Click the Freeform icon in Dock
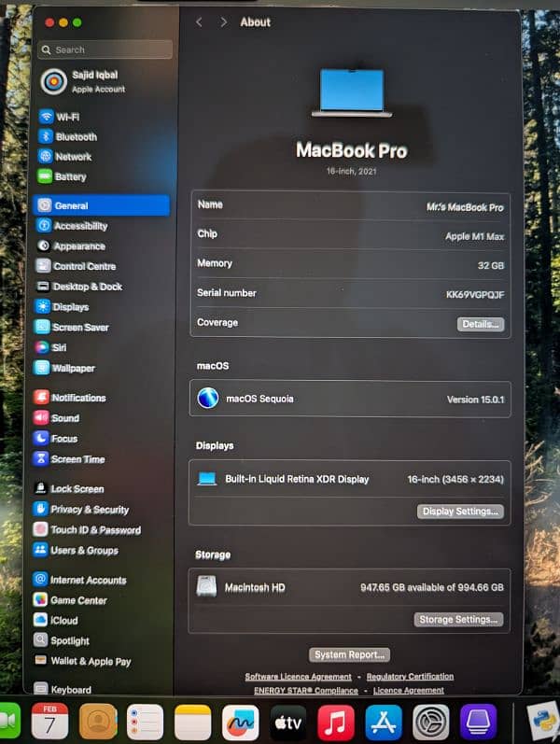 [241, 722]
